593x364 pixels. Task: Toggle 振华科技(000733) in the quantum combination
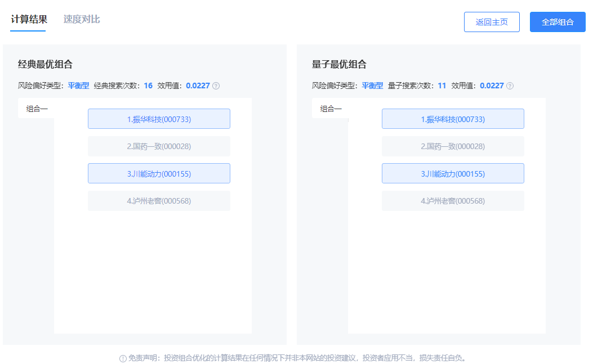[x=453, y=119]
